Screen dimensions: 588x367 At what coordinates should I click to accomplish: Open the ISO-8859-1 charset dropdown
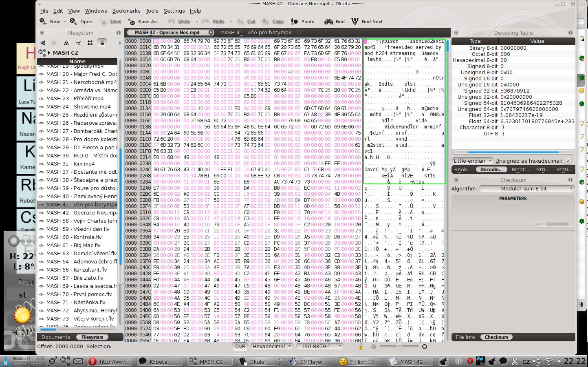coord(320,346)
